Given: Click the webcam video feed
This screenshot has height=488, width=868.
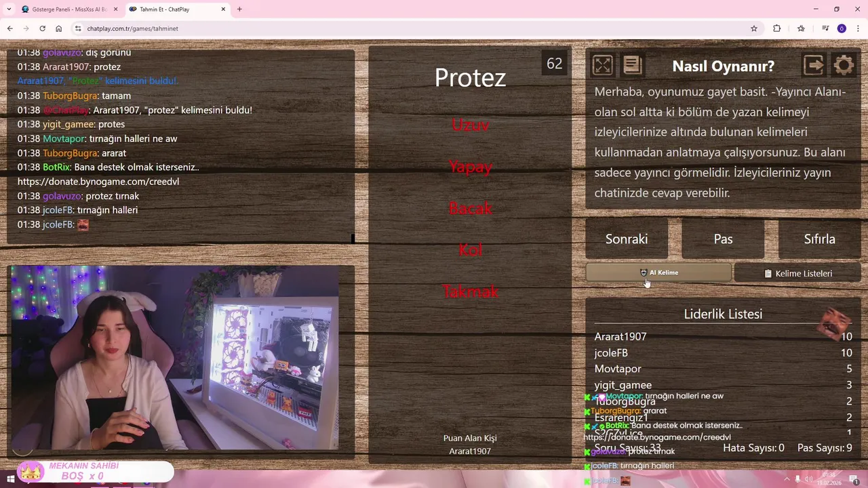Looking at the screenshot, I should pyautogui.click(x=174, y=357).
